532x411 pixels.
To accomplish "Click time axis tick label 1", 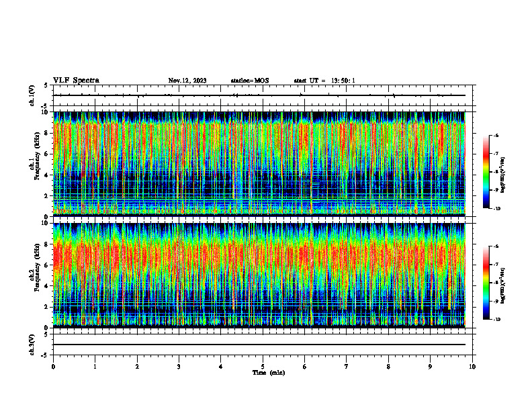I will [95, 367].
